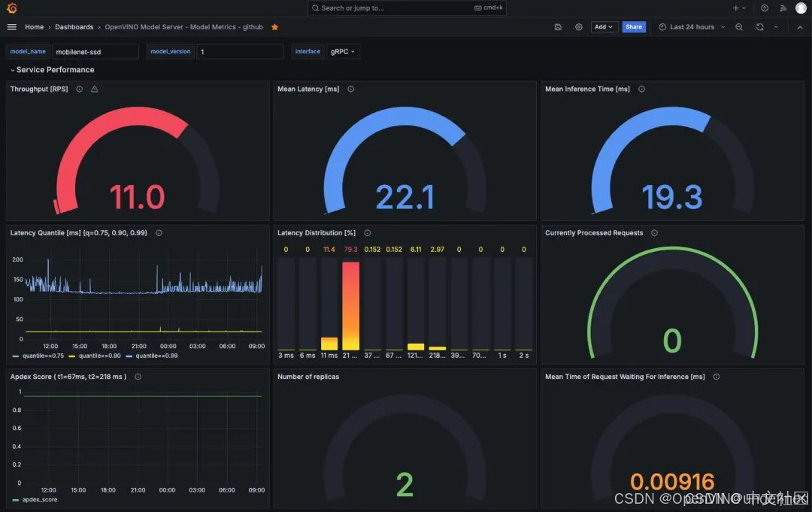Open the Number of replicas panel title
Image resolution: width=812 pixels, height=512 pixels.
tap(308, 377)
